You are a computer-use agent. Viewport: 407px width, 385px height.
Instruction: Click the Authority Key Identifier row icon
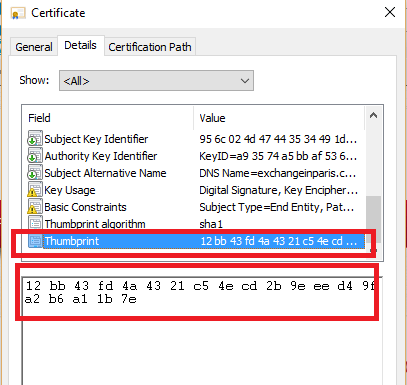pyautogui.click(x=35, y=156)
